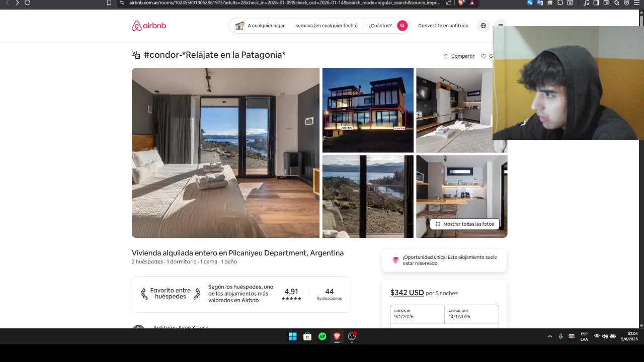Viewport: 644px width, 362px height.
Task: Open the night exterior house photo
Action: 368,110
